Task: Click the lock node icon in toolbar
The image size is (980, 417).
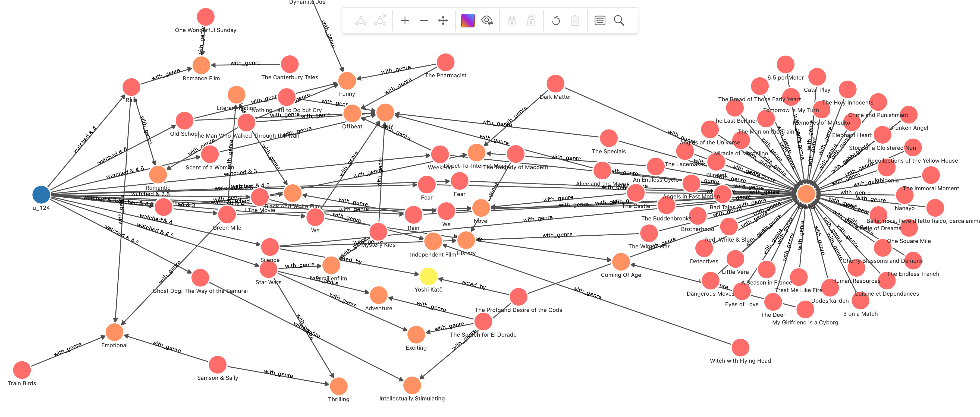Action: pyautogui.click(x=513, y=22)
